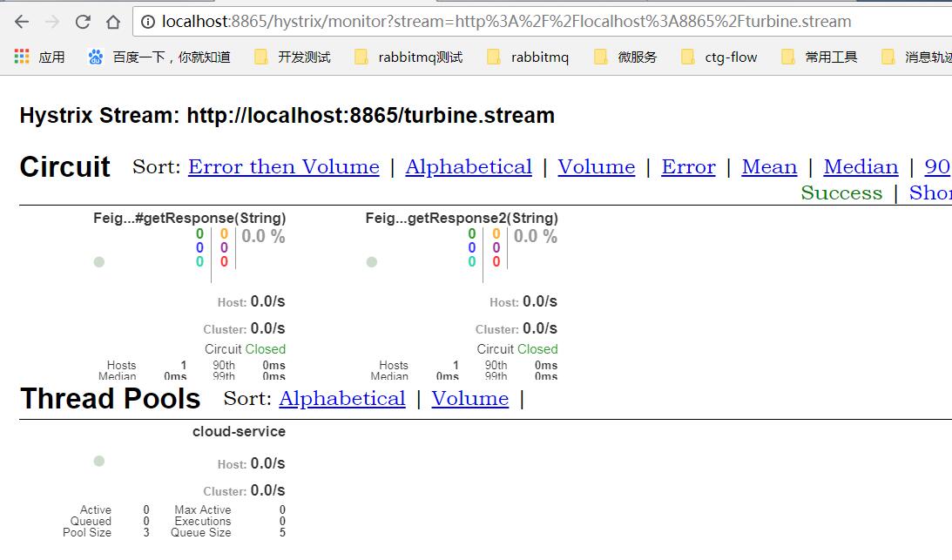The height and width of the screenshot is (560, 952).
Task: Sort circuits Alphabetical
Action: [469, 166]
